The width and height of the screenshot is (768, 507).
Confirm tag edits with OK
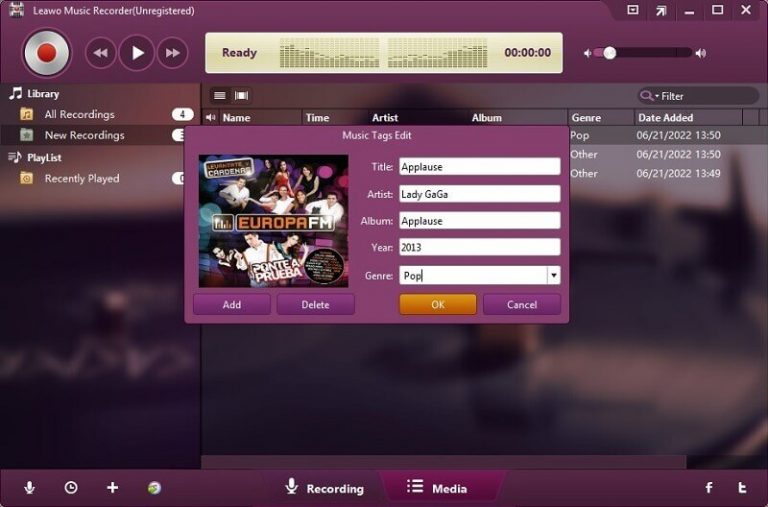tap(438, 305)
